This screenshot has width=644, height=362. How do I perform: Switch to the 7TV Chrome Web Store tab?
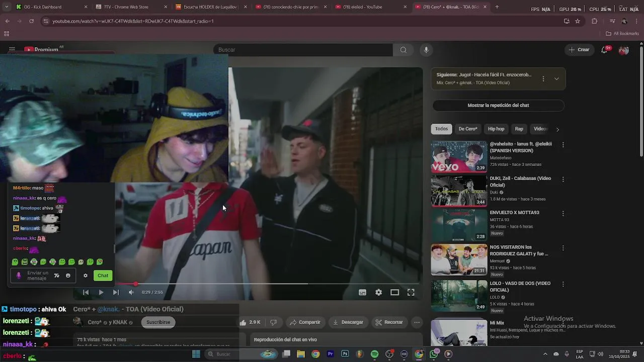pos(129,7)
